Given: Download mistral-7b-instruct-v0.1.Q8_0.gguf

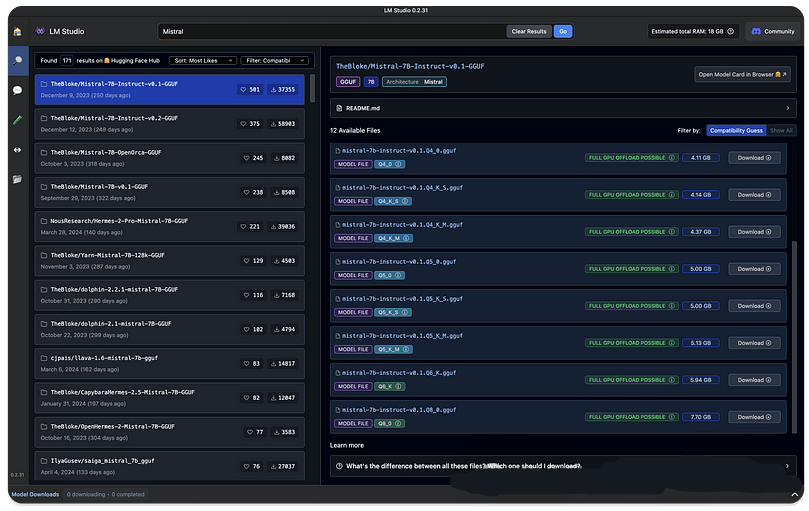Looking at the screenshot, I should pos(754,417).
